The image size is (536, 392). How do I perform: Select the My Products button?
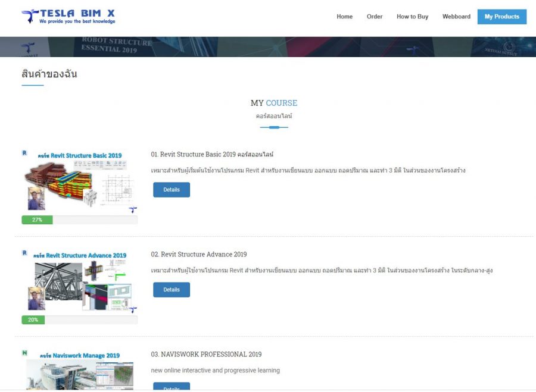point(501,17)
